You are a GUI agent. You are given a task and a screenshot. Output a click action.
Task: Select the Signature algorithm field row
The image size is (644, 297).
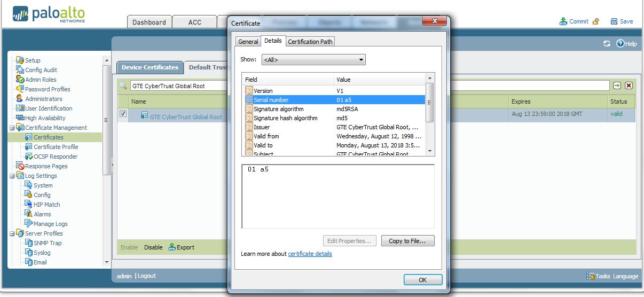(x=334, y=109)
